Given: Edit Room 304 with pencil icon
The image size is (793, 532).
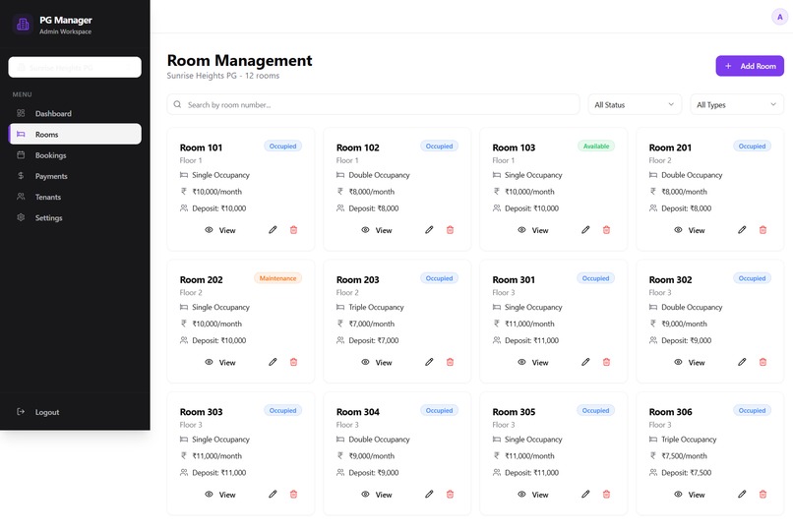Looking at the screenshot, I should (x=429, y=494).
